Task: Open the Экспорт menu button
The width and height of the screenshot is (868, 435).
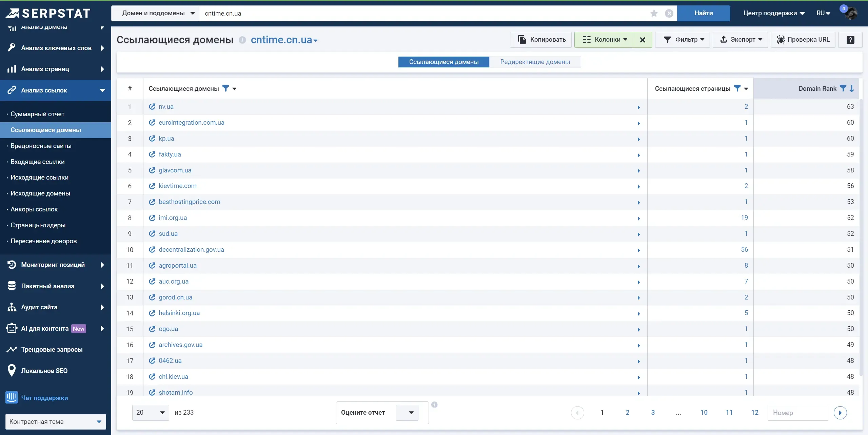Action: click(x=740, y=40)
